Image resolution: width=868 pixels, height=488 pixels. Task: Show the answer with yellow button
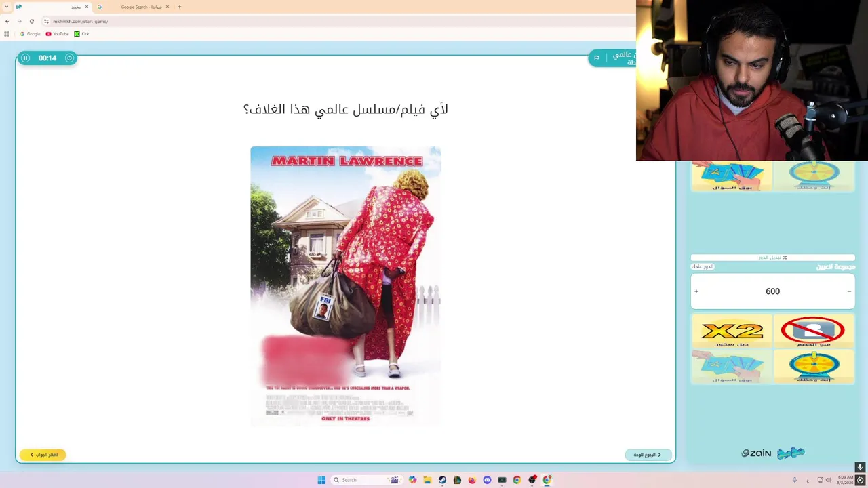[43, 455]
